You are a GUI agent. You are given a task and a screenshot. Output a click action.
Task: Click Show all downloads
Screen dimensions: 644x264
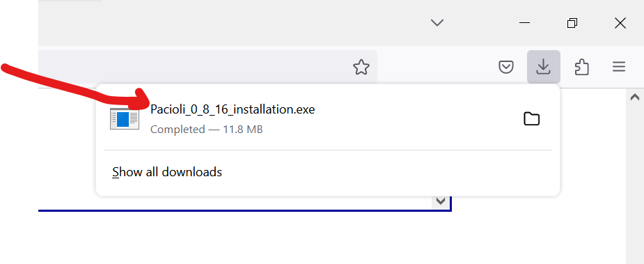[x=167, y=172]
